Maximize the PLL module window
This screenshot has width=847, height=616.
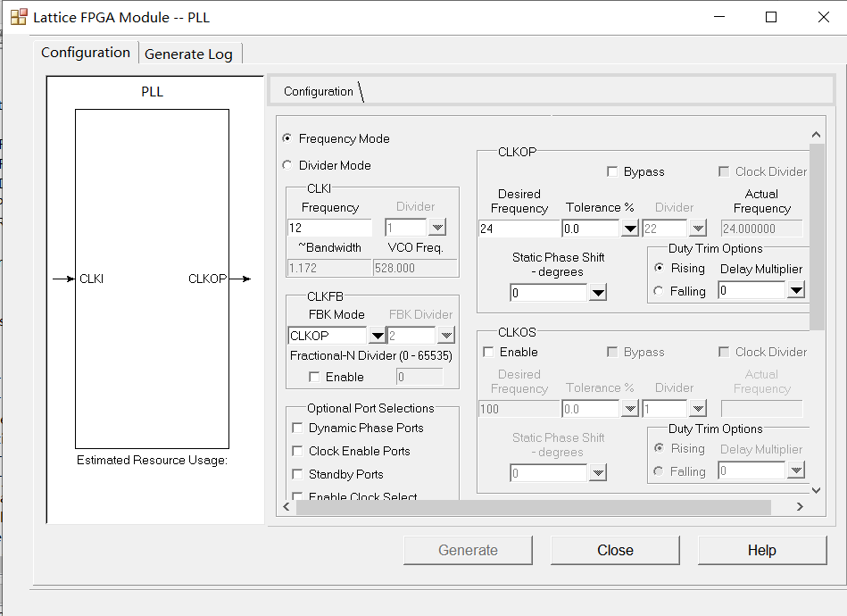point(771,17)
